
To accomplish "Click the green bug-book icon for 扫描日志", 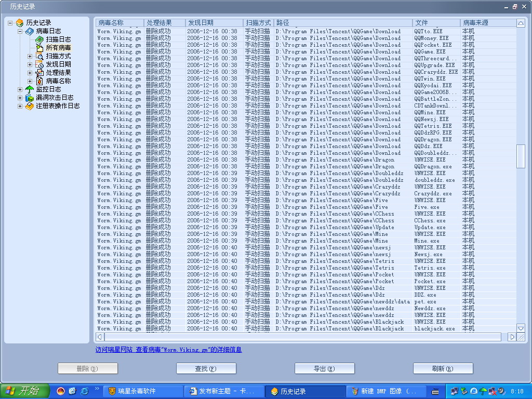I will [x=39, y=39].
